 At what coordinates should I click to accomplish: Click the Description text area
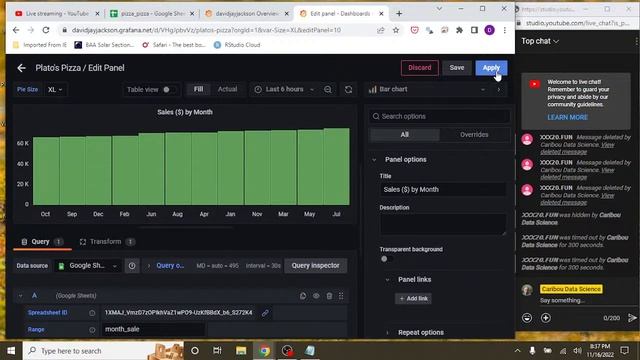point(443,224)
